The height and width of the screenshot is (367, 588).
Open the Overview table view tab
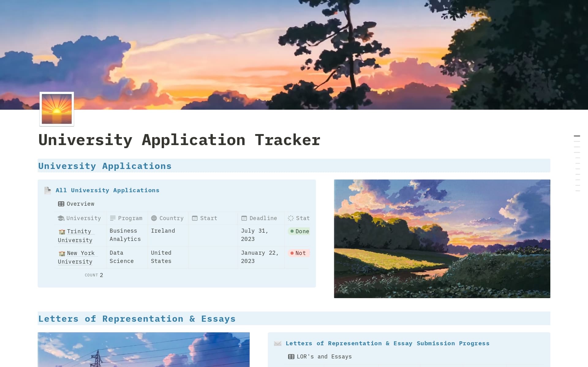click(76, 204)
